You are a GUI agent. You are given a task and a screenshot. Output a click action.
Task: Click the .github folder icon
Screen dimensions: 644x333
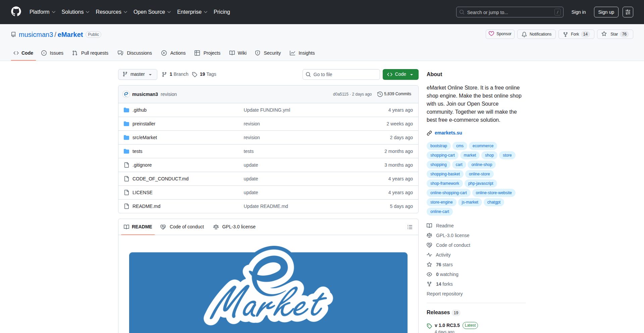[x=126, y=110]
